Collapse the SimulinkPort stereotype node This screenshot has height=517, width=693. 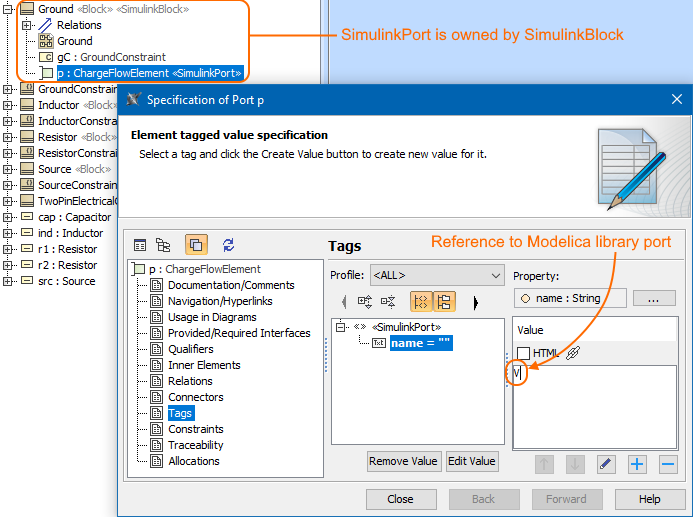(340, 327)
